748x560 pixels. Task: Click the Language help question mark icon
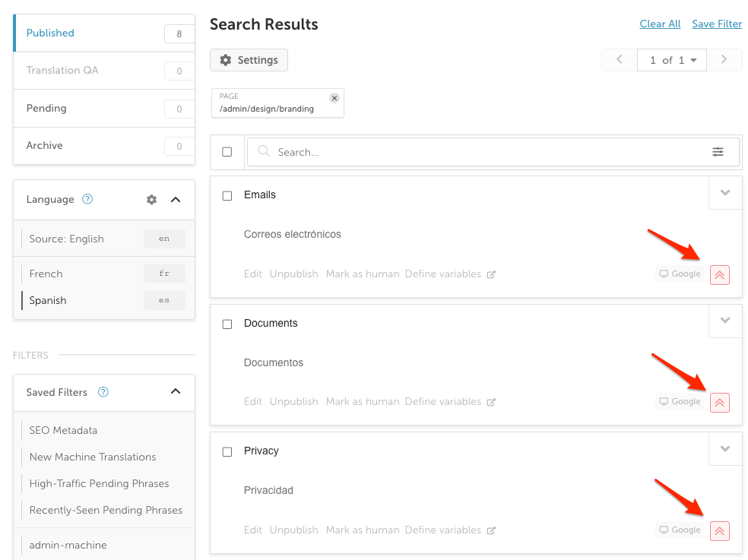pyautogui.click(x=87, y=199)
